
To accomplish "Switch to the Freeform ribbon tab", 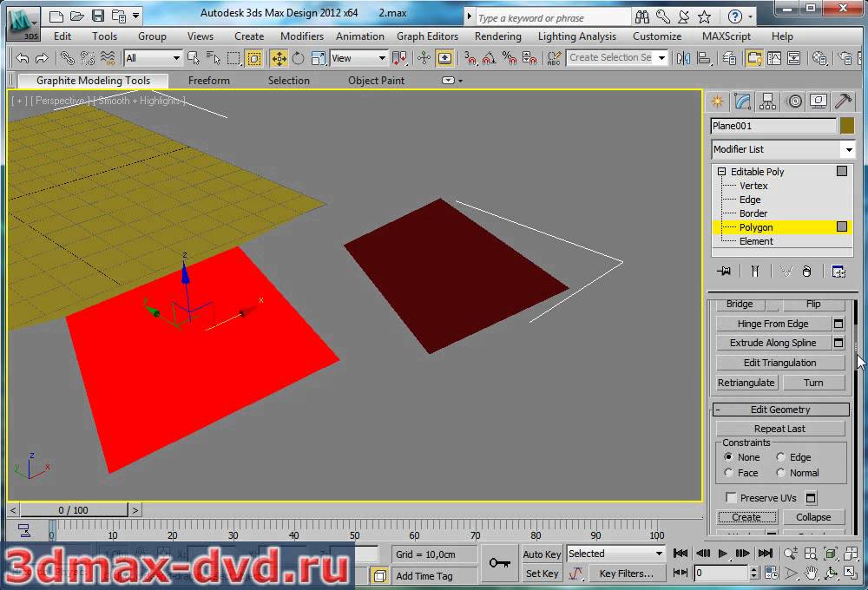I will point(208,80).
